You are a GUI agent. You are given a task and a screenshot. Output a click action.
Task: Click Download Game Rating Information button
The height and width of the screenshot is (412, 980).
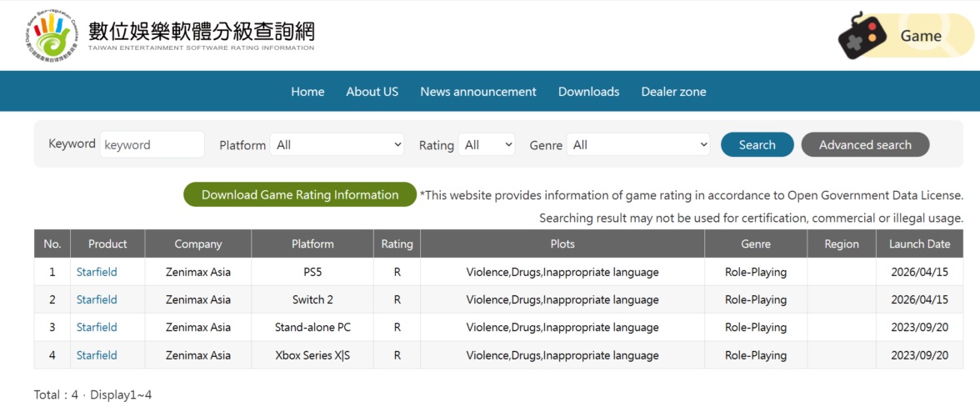[300, 195]
